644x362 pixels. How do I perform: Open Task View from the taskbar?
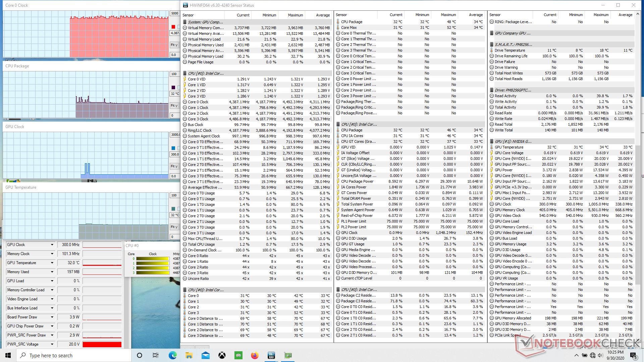click(x=156, y=355)
